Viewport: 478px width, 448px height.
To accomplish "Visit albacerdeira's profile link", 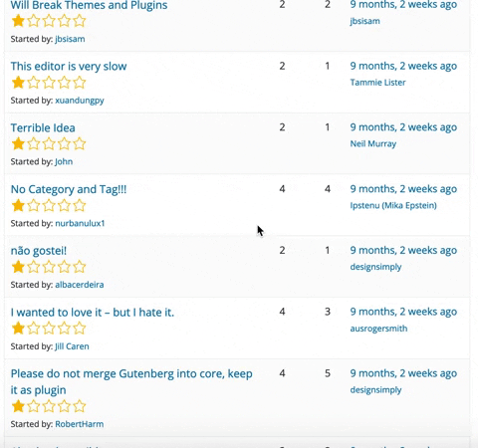I will click(x=80, y=285).
